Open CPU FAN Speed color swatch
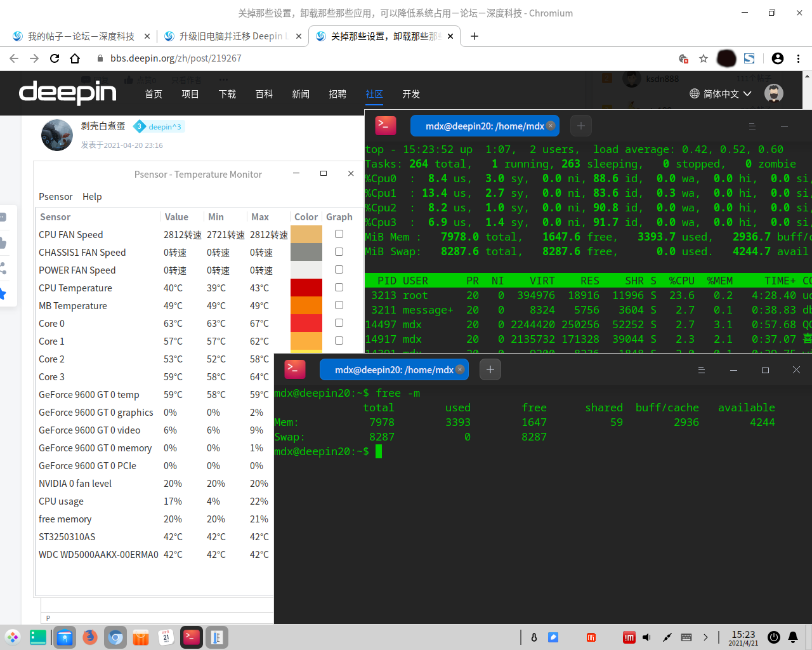 point(306,234)
